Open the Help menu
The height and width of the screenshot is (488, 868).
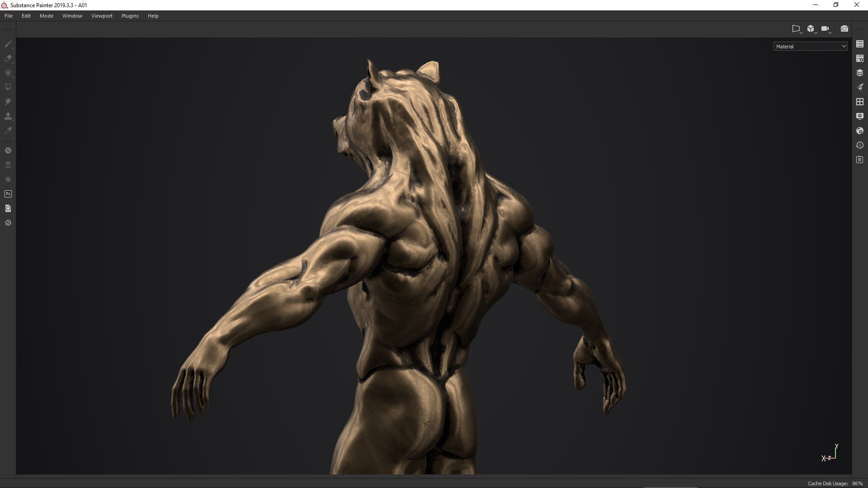coord(153,16)
